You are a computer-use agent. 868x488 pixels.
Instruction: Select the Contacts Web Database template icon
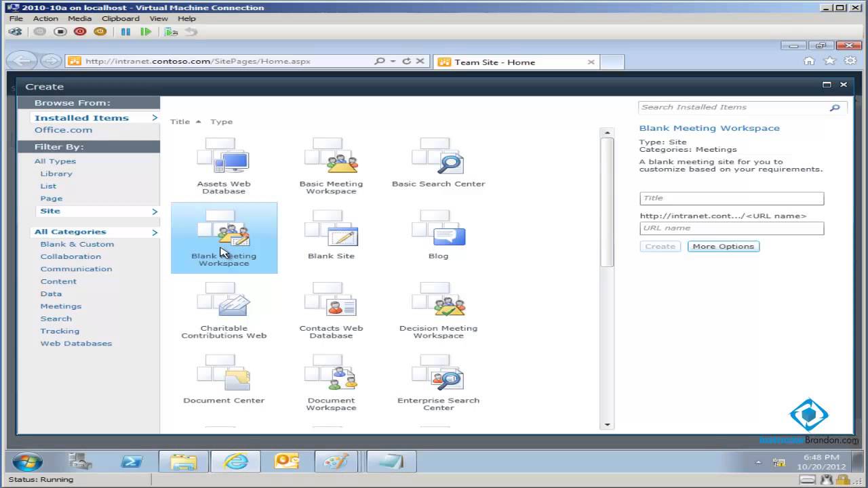coord(331,300)
